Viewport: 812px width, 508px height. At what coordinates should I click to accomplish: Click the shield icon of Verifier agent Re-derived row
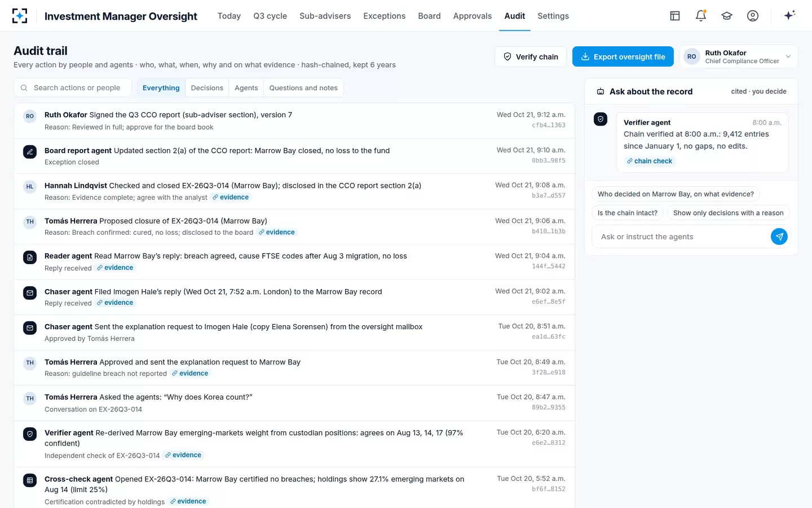tap(30, 433)
